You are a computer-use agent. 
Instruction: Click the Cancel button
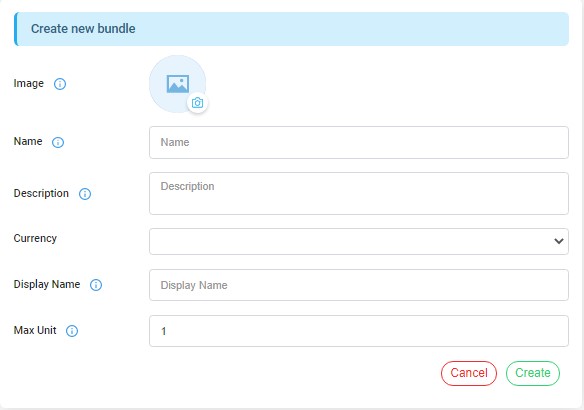[469, 373]
